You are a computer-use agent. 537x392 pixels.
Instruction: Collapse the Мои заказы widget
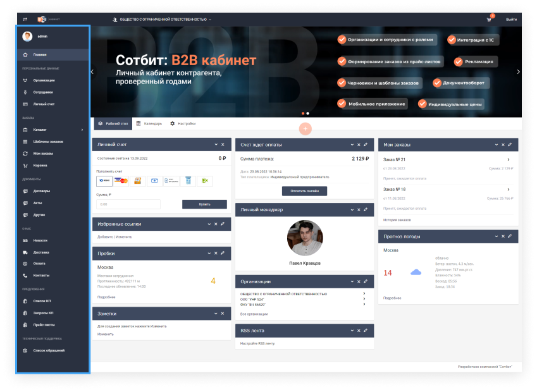click(494, 145)
